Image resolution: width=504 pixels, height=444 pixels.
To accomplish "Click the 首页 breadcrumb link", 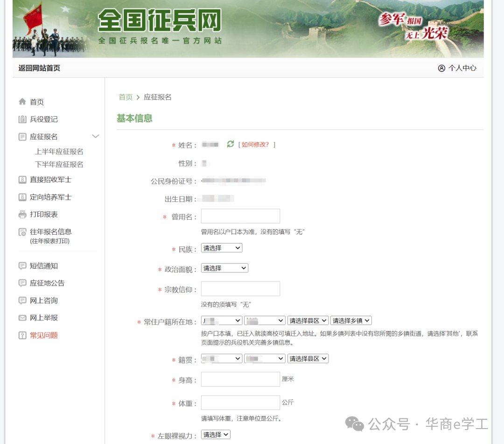I will (126, 97).
